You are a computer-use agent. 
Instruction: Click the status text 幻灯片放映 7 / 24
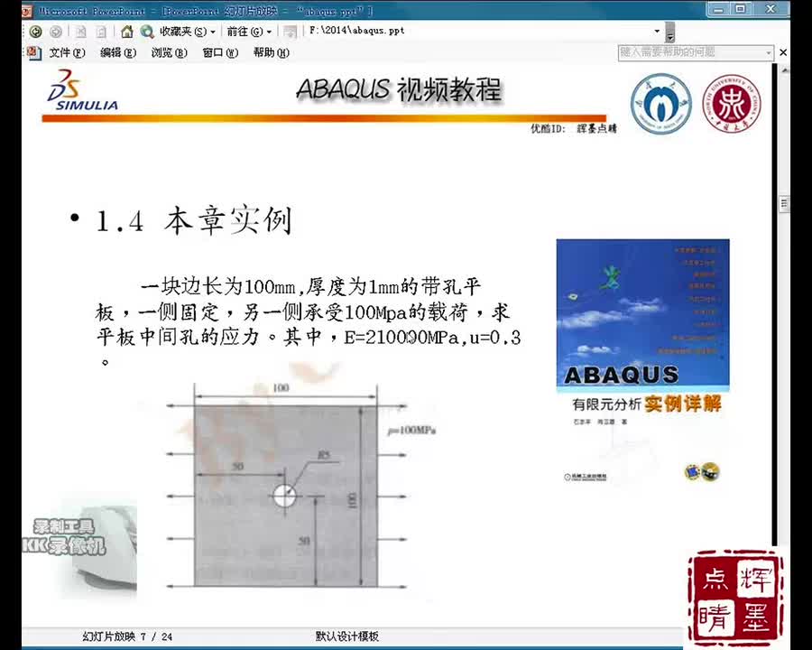point(127,636)
